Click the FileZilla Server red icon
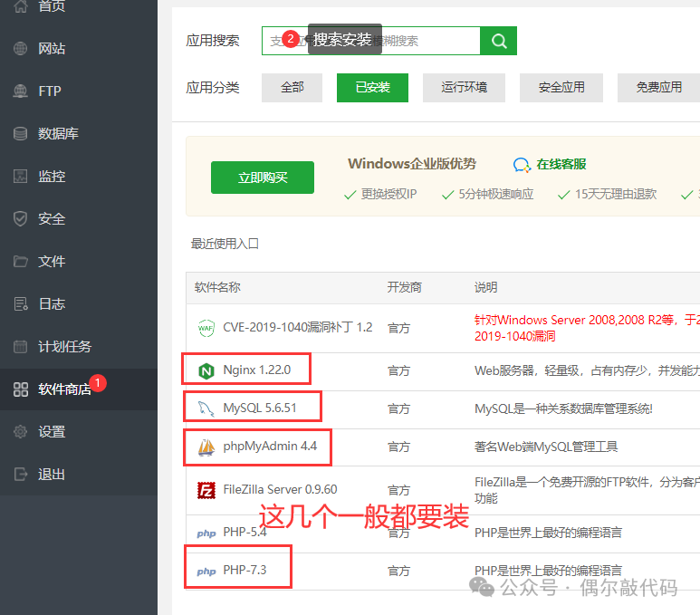The width and height of the screenshot is (700, 615). pyautogui.click(x=206, y=490)
